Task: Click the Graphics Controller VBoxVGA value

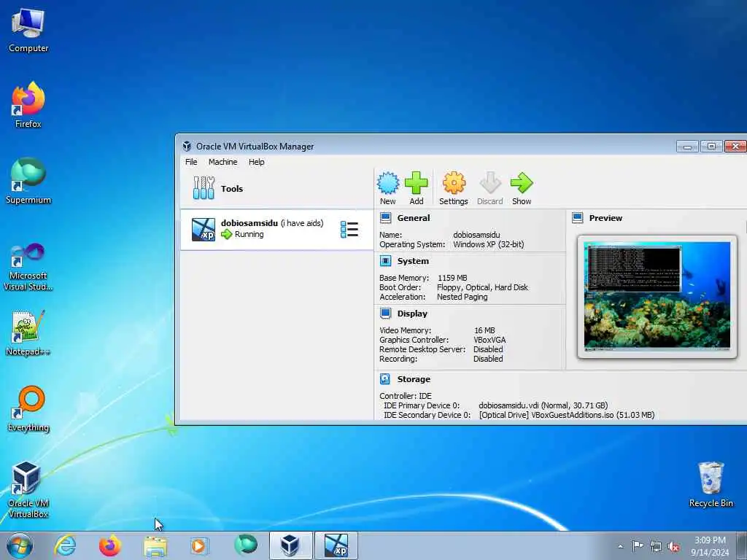Action: pos(489,340)
